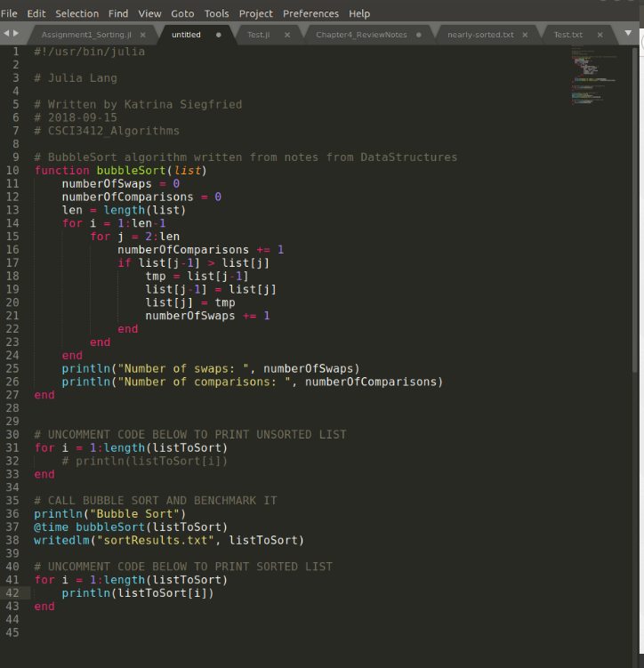The width and height of the screenshot is (644, 668).
Task: Click commented "# println(listToSort[i])" on line 32
Action: click(x=145, y=461)
